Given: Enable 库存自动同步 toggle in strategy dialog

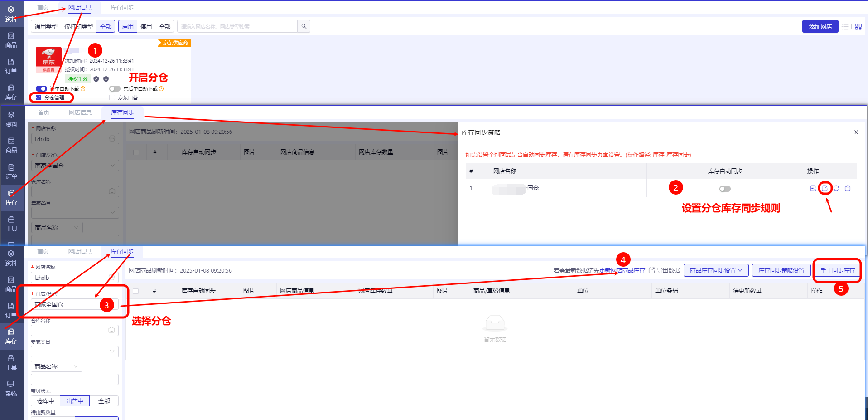Looking at the screenshot, I should [x=725, y=189].
